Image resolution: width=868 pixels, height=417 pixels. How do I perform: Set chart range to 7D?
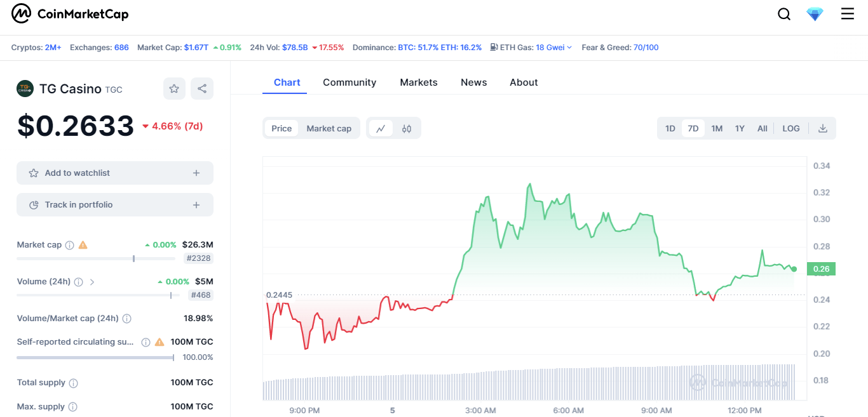click(x=693, y=128)
